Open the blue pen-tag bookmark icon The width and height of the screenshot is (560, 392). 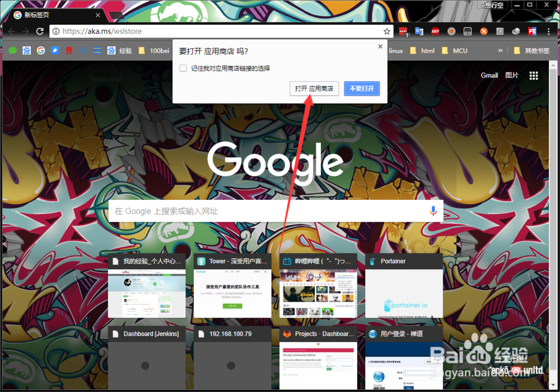(x=55, y=51)
